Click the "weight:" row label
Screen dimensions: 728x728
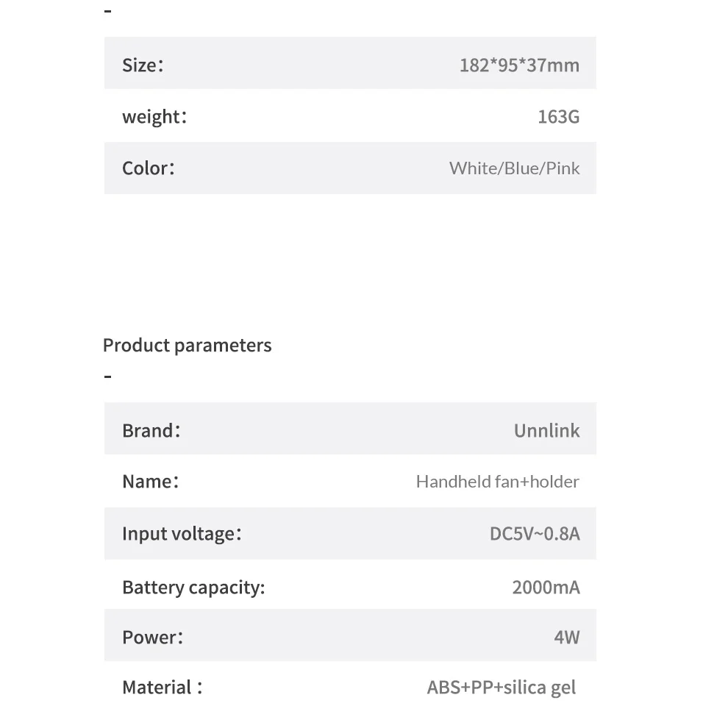(154, 116)
